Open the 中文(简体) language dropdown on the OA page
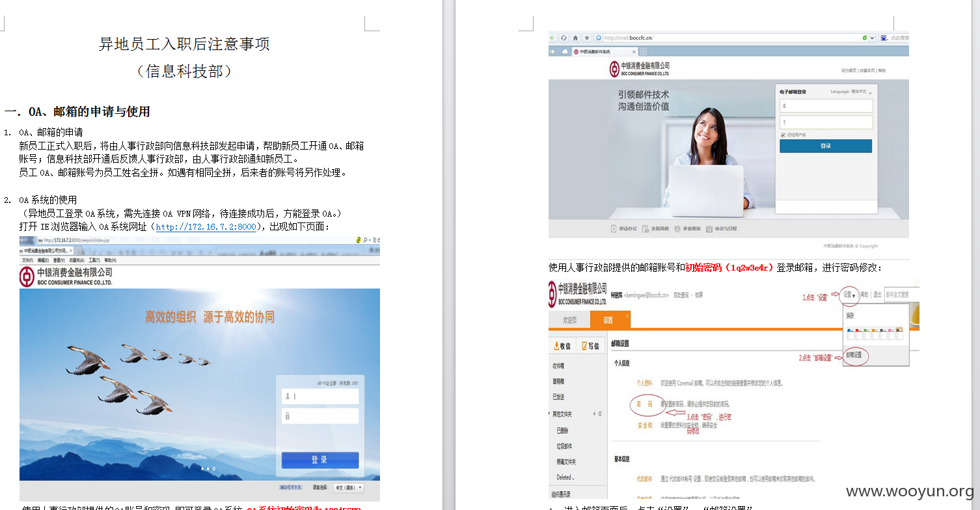980x510 pixels. (348, 488)
